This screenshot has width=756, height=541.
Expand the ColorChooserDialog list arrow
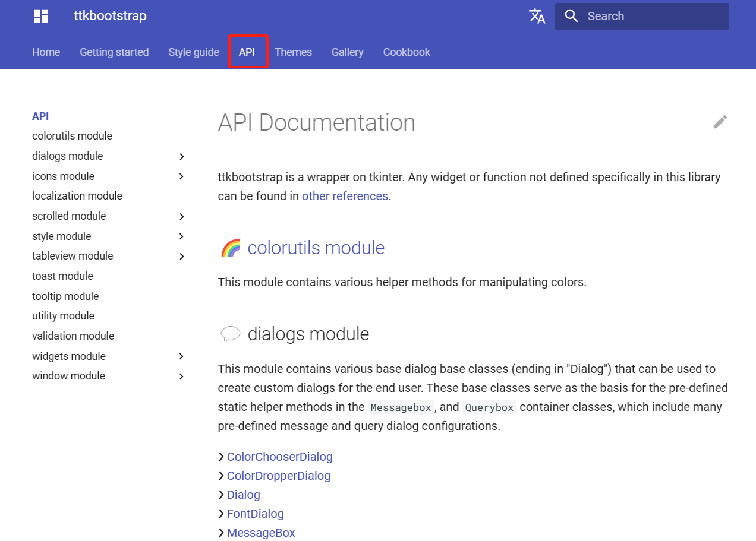[x=221, y=457]
